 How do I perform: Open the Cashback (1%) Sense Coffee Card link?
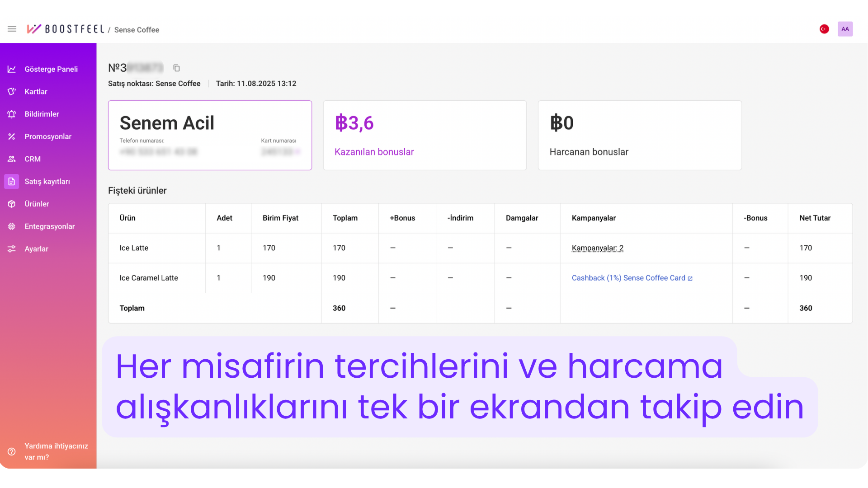[x=628, y=278]
